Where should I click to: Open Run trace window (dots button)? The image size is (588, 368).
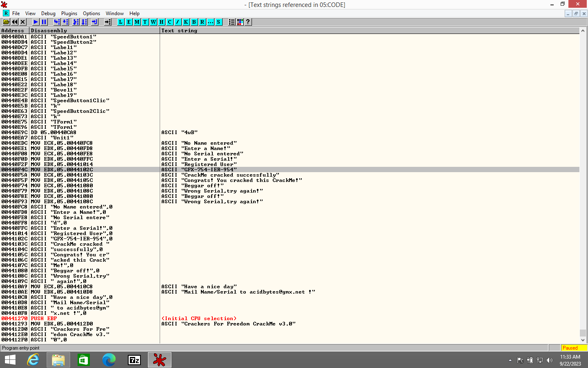(211, 22)
